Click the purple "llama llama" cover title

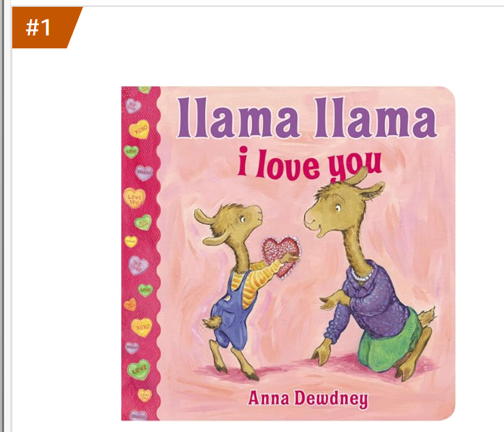click(x=307, y=119)
